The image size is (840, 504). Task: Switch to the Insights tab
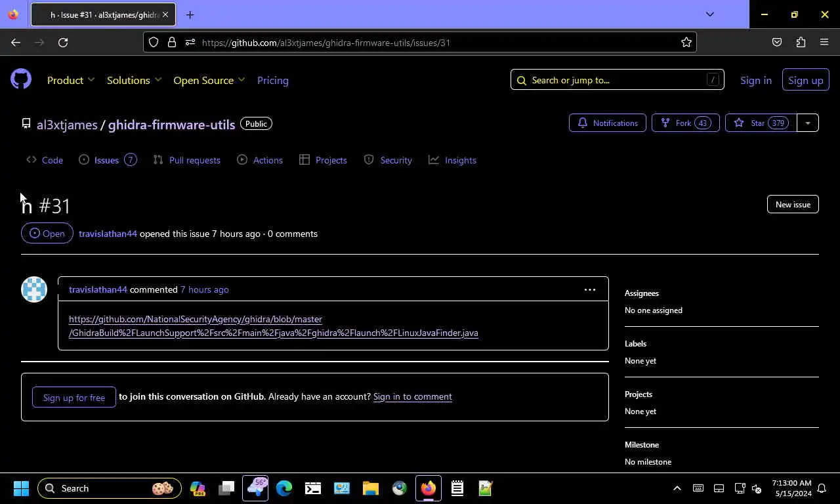(x=452, y=160)
